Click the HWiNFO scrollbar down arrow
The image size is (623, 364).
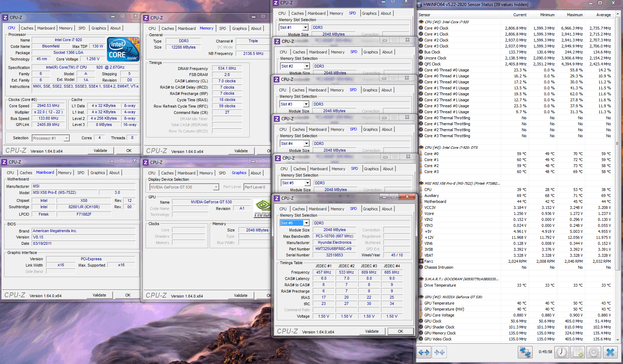click(618, 340)
